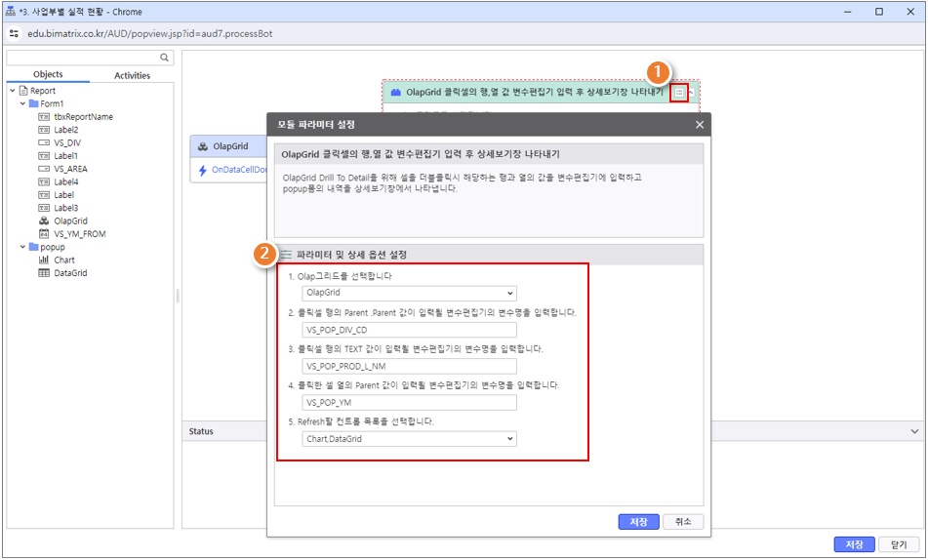Click the module title text in green header

click(x=535, y=93)
